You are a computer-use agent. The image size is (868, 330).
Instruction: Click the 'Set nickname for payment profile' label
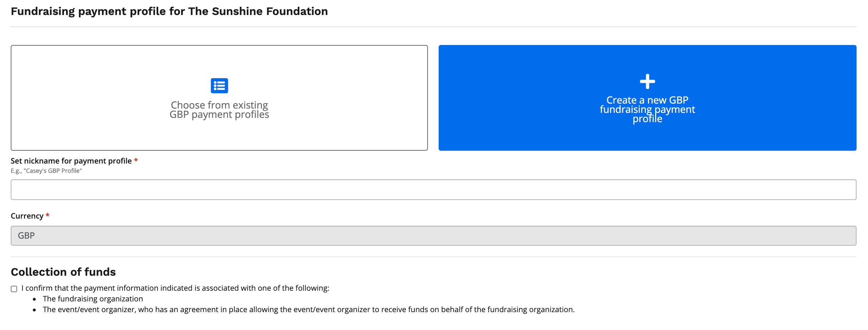71,161
